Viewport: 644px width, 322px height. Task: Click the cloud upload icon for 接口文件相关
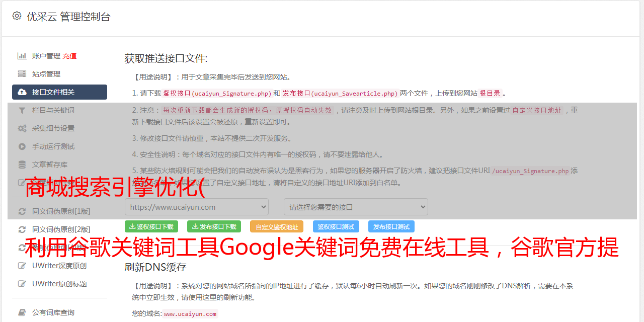coord(22,92)
